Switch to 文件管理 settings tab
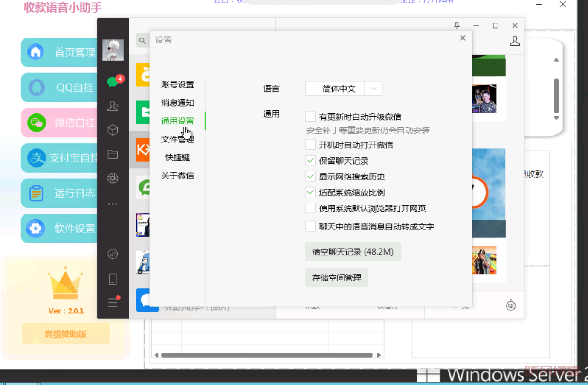This screenshot has height=385, width=588. [177, 139]
